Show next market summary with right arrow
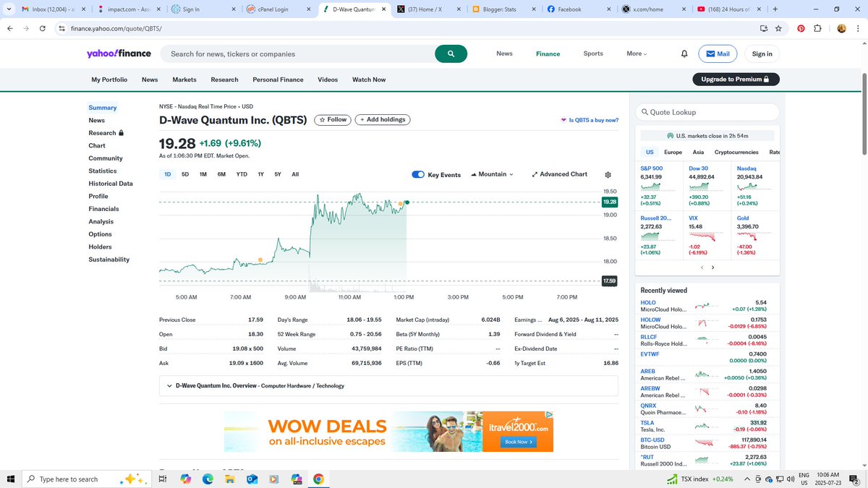The image size is (868, 488). [712, 267]
